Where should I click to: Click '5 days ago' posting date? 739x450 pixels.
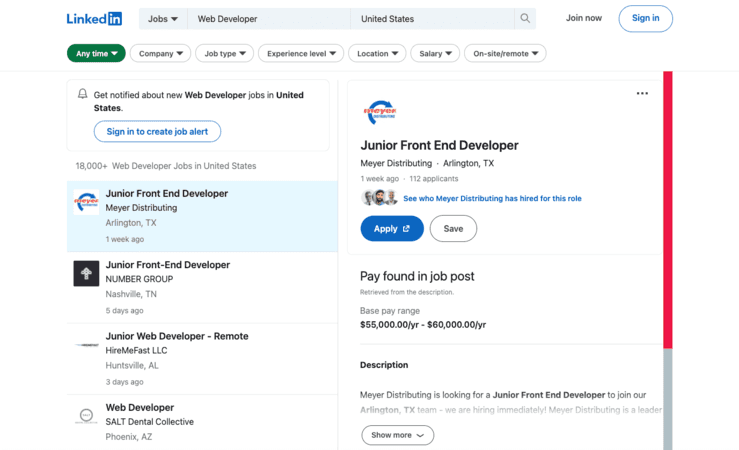coord(124,311)
